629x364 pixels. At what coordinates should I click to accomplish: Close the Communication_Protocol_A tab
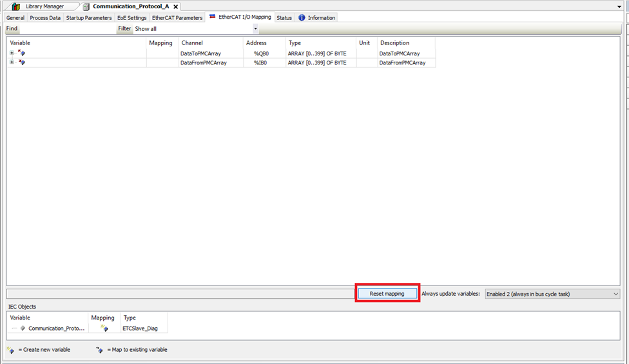pyautogui.click(x=176, y=6)
